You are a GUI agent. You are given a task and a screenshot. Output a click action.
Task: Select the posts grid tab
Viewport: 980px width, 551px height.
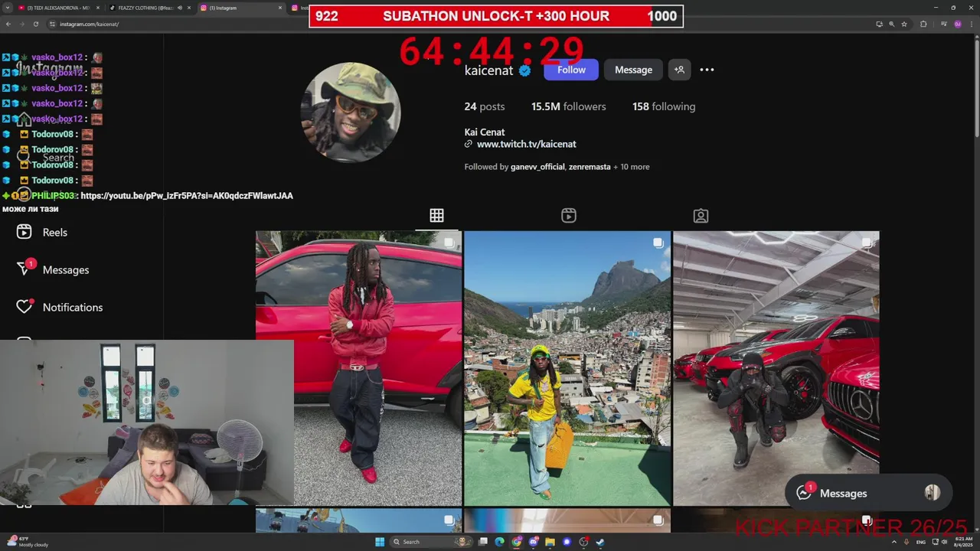pos(436,216)
